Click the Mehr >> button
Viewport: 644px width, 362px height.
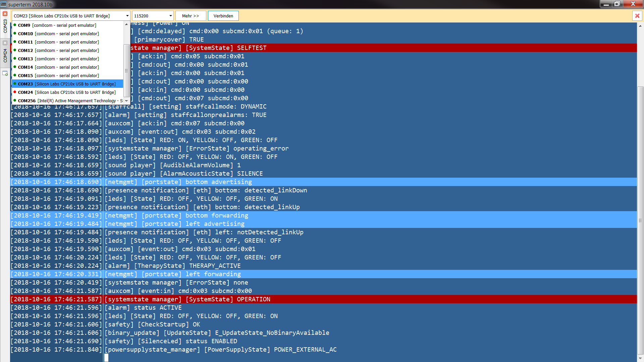(x=190, y=16)
